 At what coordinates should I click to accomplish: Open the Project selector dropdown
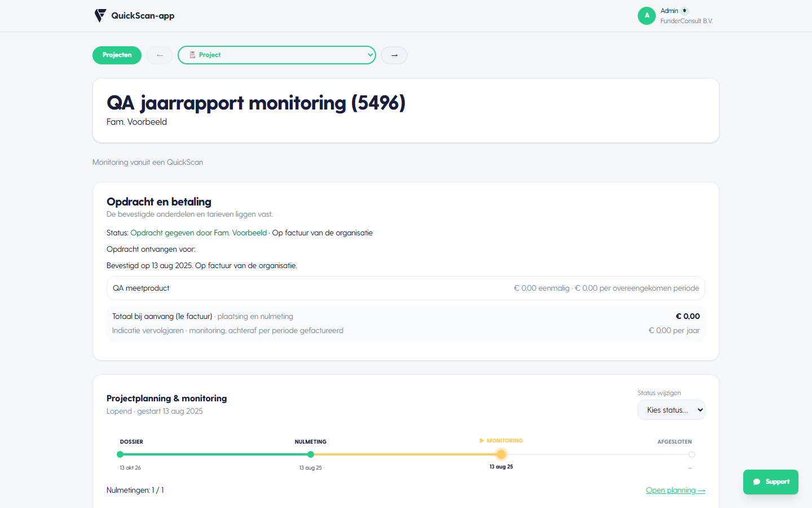point(277,55)
